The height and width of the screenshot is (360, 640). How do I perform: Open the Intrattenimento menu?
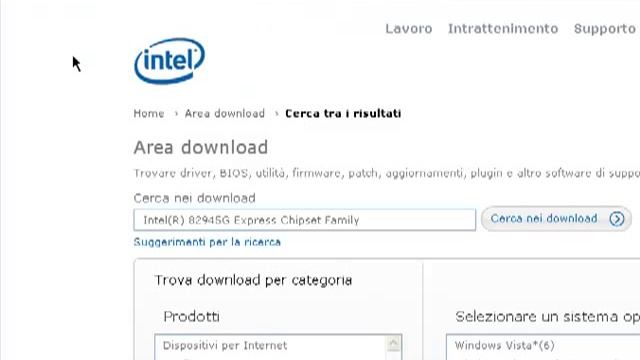pyautogui.click(x=503, y=29)
